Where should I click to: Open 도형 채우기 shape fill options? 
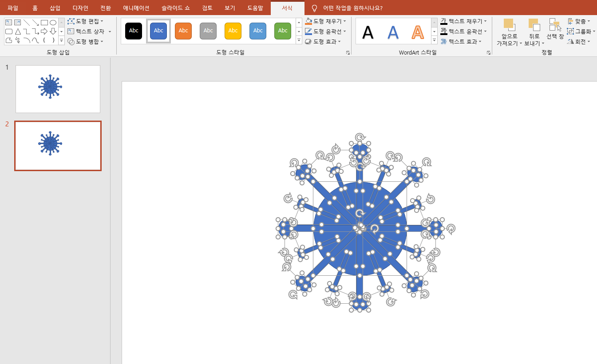(x=325, y=21)
